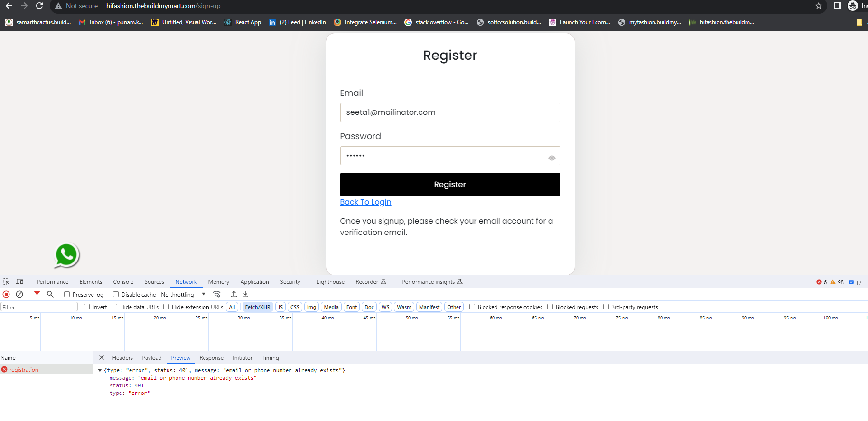
Task: Select the failed registration request row
Action: tap(47, 369)
